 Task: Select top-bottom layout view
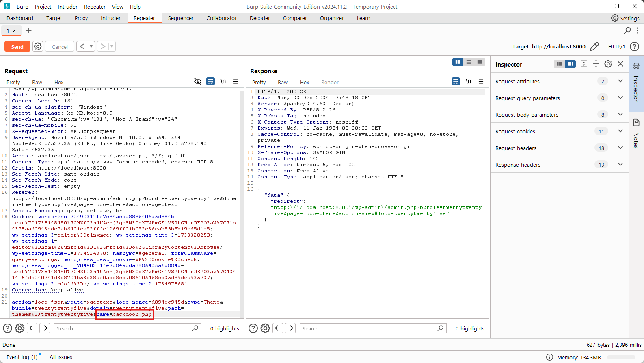[469, 62]
